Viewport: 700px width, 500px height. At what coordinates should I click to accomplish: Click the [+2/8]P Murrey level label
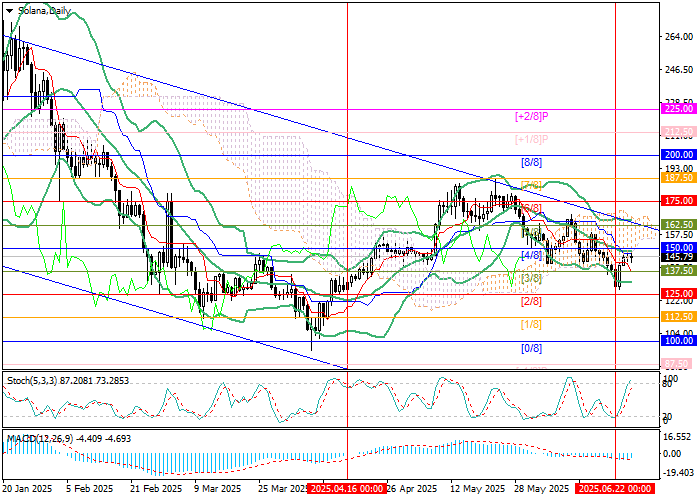click(x=532, y=116)
